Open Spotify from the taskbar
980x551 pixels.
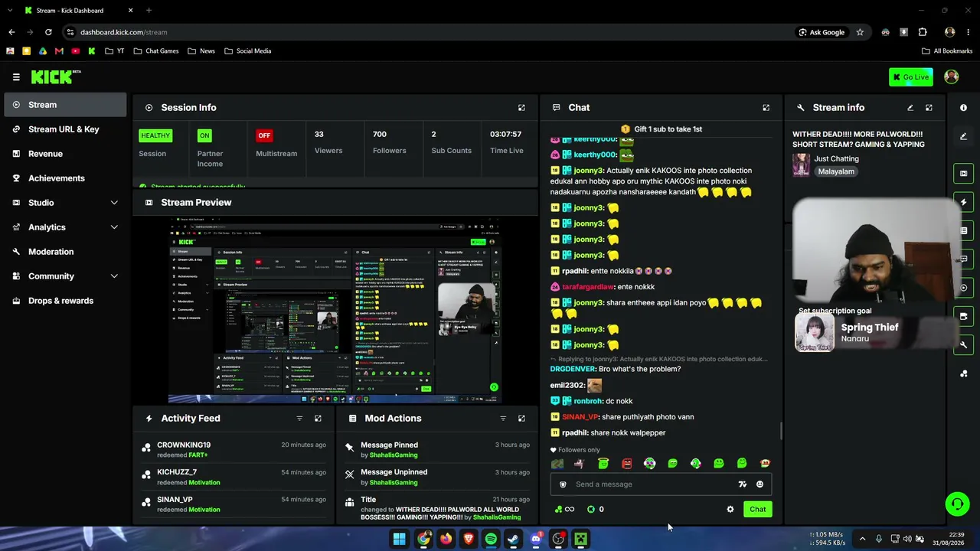click(491, 539)
